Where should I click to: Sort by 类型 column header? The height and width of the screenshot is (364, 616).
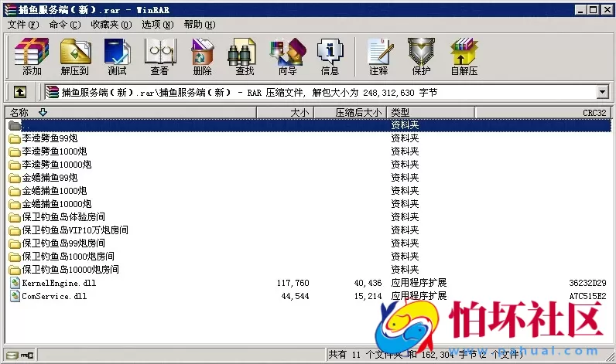pos(430,113)
